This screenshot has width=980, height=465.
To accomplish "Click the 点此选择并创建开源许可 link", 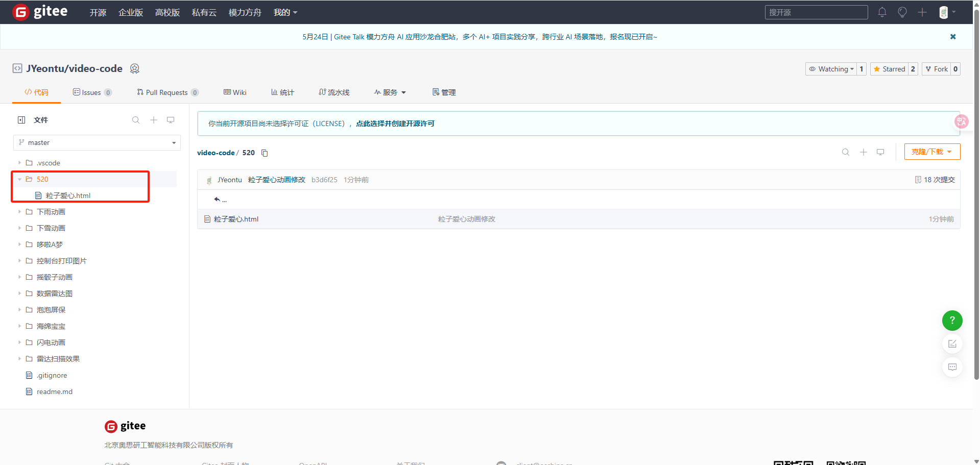I will tap(395, 124).
